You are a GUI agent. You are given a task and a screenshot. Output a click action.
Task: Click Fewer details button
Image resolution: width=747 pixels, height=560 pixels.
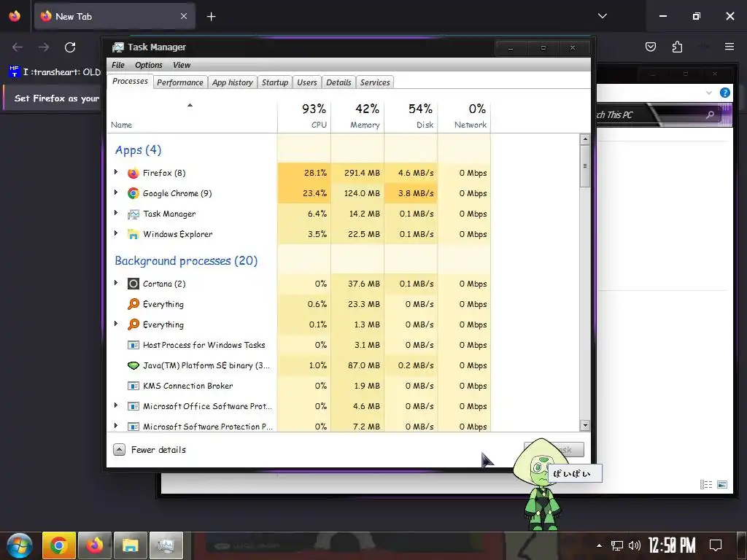150,450
